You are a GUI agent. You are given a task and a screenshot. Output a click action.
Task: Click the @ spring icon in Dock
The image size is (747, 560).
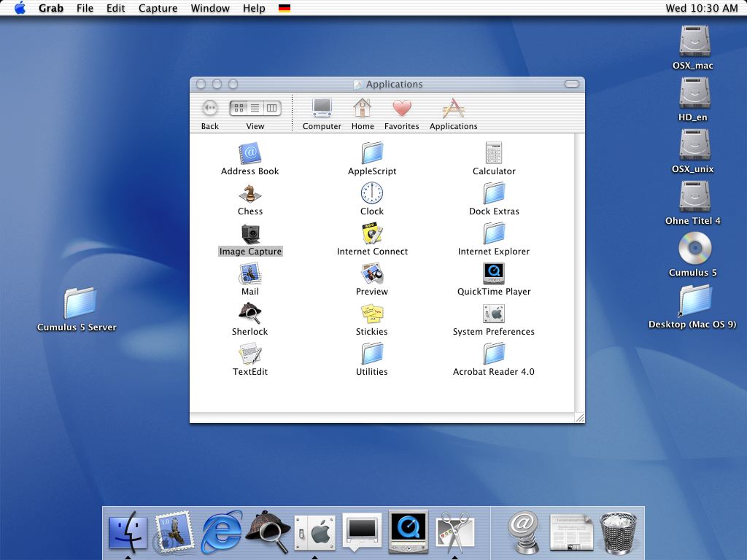click(x=523, y=532)
